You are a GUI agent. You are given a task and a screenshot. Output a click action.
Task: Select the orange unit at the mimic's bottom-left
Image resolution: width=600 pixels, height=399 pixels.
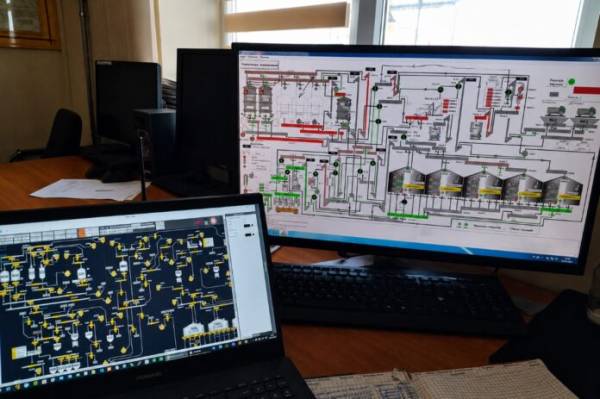pos(287,210)
